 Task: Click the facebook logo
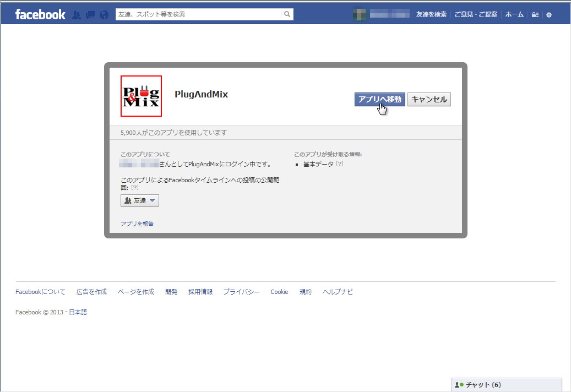[x=40, y=14]
